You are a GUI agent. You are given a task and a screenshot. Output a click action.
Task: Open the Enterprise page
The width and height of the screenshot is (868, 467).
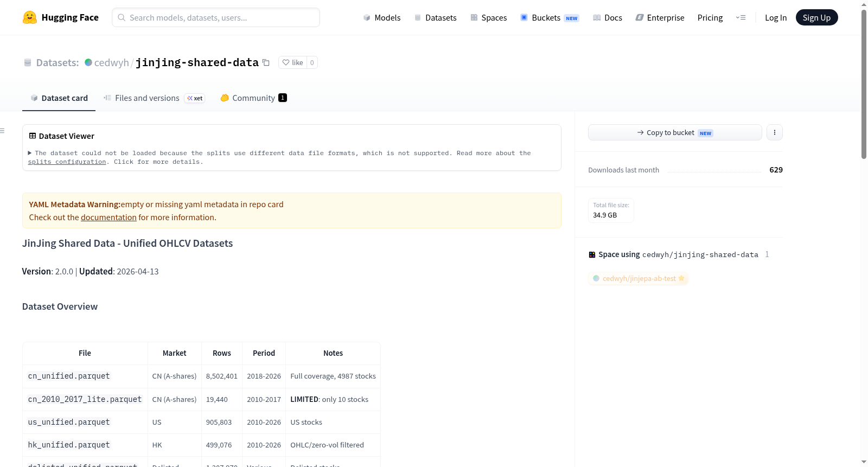[660, 17]
